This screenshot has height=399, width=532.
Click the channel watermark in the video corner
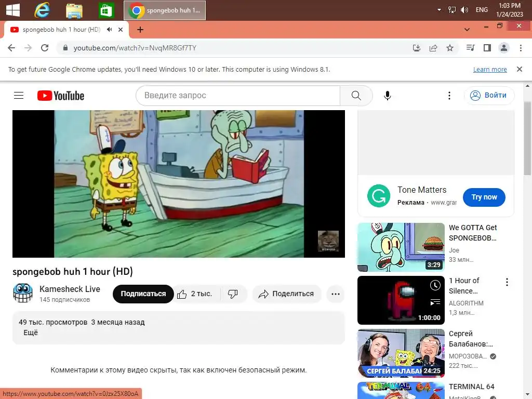tap(328, 241)
